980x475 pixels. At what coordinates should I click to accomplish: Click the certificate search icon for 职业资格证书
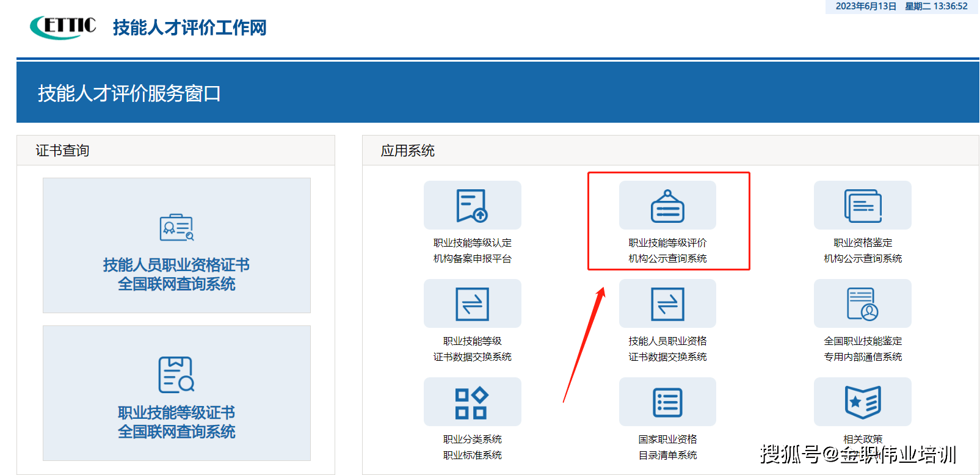point(176,228)
